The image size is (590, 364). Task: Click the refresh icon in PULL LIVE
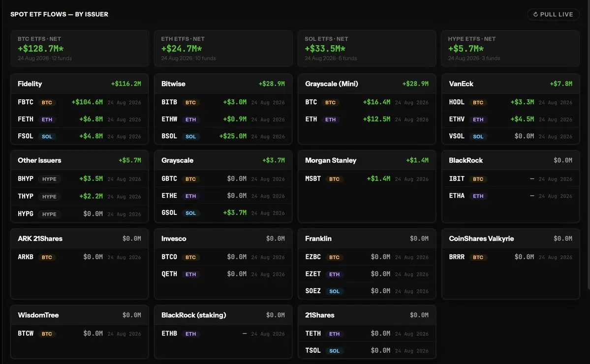pos(535,14)
